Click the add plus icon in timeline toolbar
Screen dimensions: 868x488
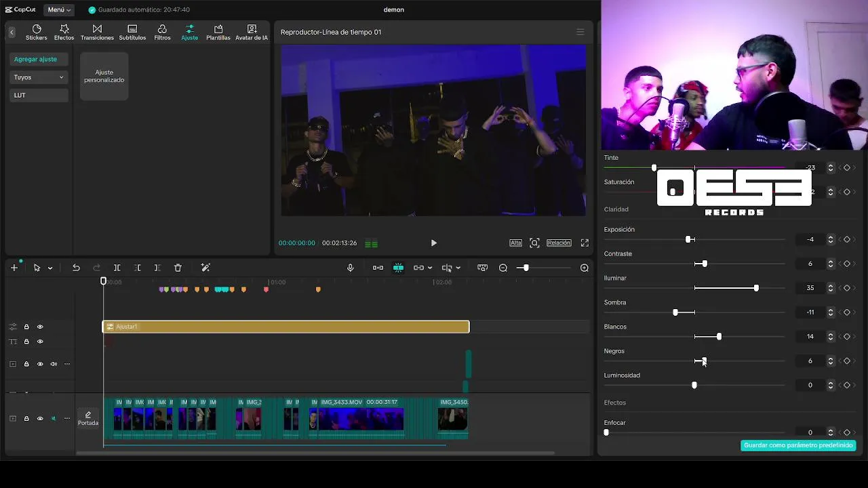click(14, 268)
